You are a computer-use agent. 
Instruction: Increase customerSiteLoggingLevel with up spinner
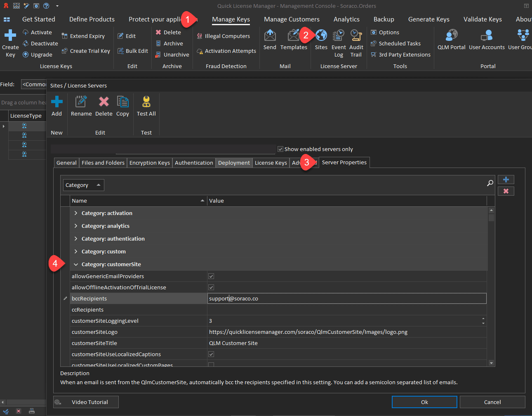tap(483, 319)
